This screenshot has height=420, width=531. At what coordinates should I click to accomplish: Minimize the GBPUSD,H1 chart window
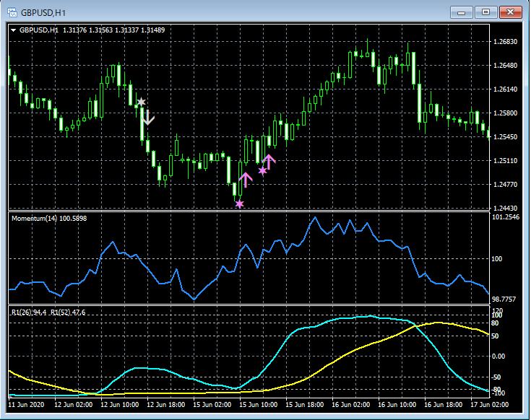(x=462, y=12)
